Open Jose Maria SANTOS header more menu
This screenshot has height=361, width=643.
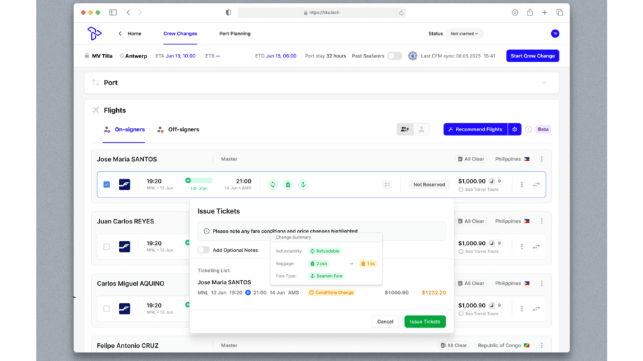[x=542, y=159]
